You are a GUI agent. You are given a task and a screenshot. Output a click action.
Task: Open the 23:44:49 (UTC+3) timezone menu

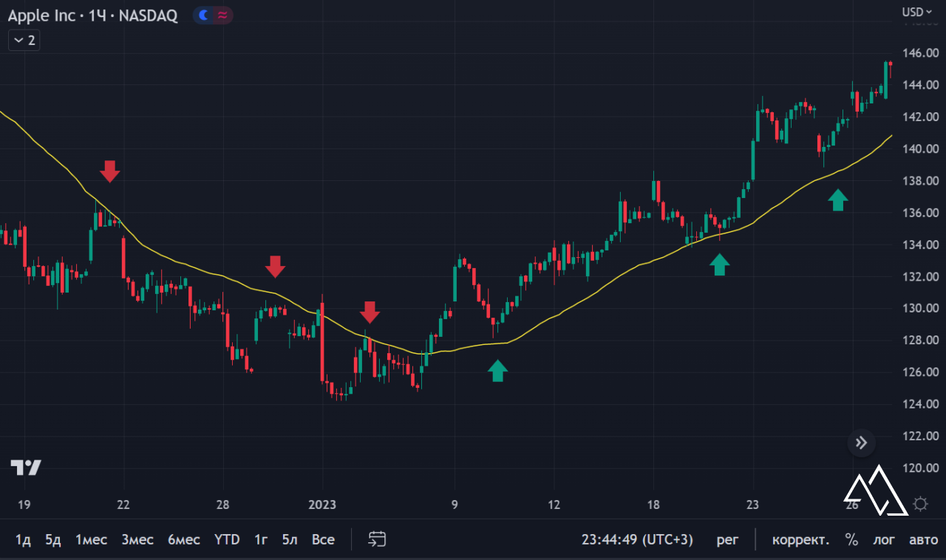tap(637, 539)
